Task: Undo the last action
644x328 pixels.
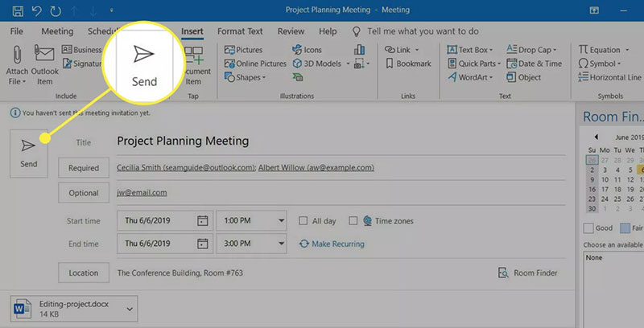Action: (36, 10)
